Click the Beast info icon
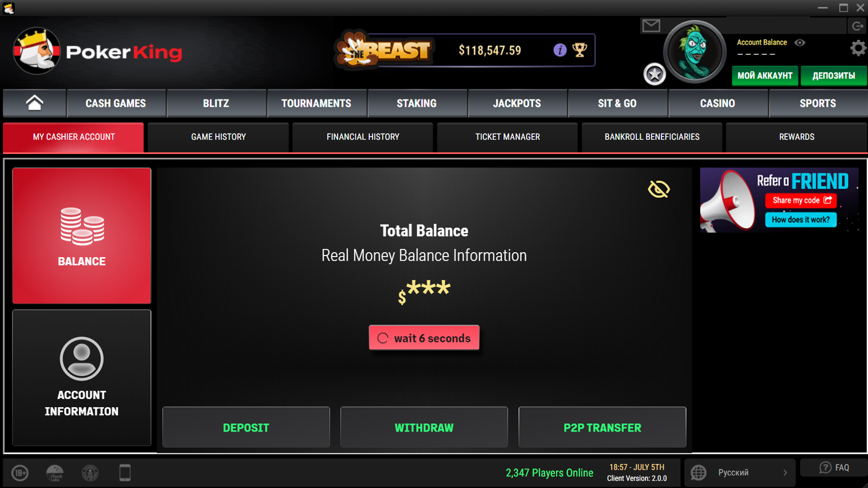Screen dimensions: 868x488 coord(560,50)
